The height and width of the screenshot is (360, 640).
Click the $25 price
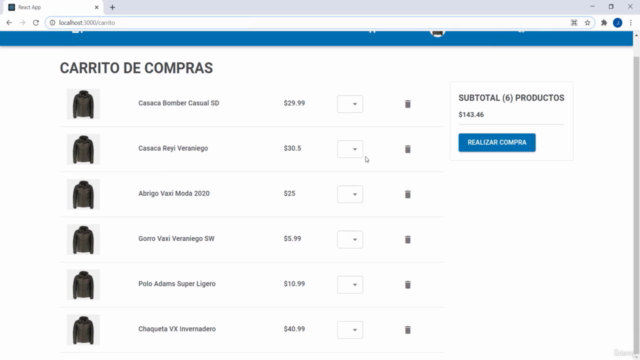point(289,193)
